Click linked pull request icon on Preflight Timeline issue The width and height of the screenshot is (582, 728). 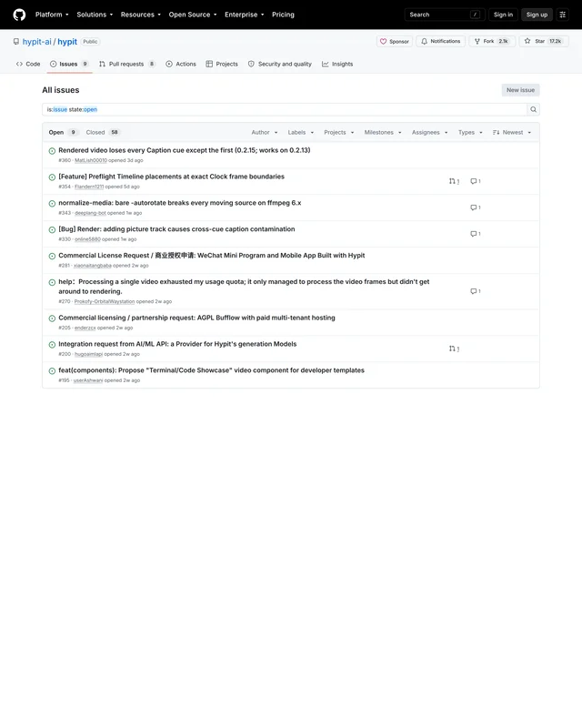[x=454, y=181]
